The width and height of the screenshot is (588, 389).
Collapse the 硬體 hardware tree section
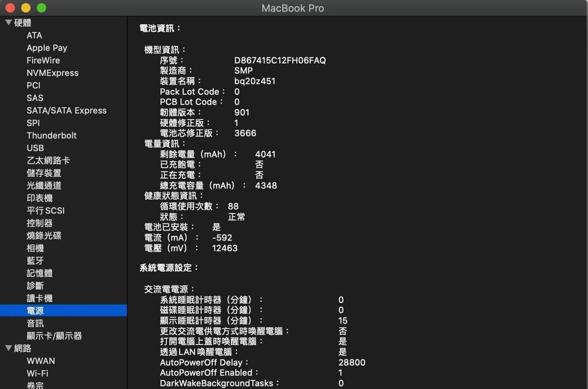[x=8, y=23]
